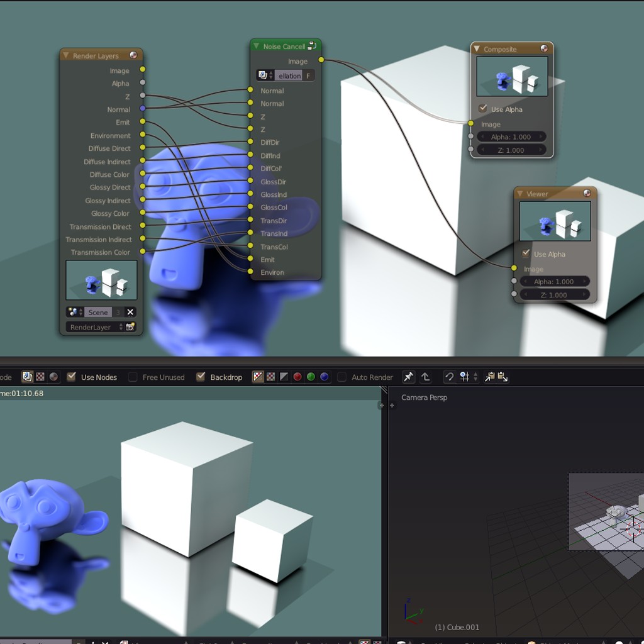Click the pin node tree icon
Viewport: 644px width, 644px height.
pyautogui.click(x=409, y=377)
